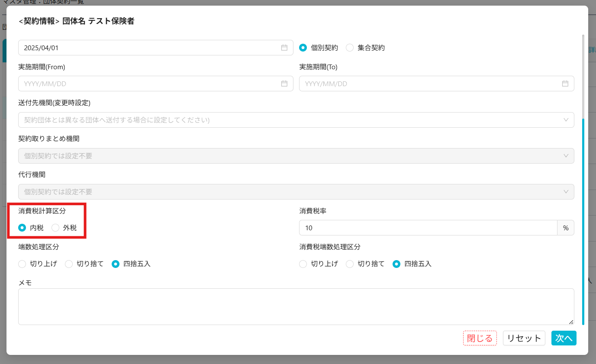
Task: Choose 内税 for 消費税計算区分
Action: point(22,228)
